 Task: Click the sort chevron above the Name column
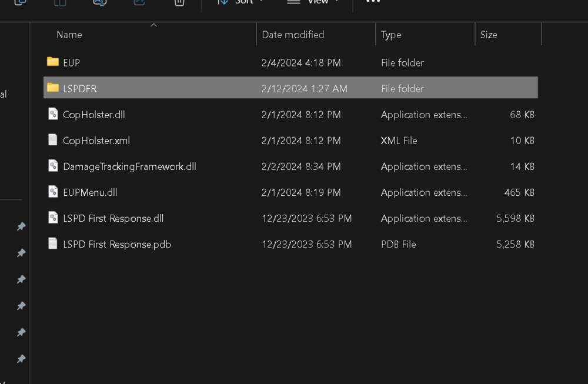point(153,25)
